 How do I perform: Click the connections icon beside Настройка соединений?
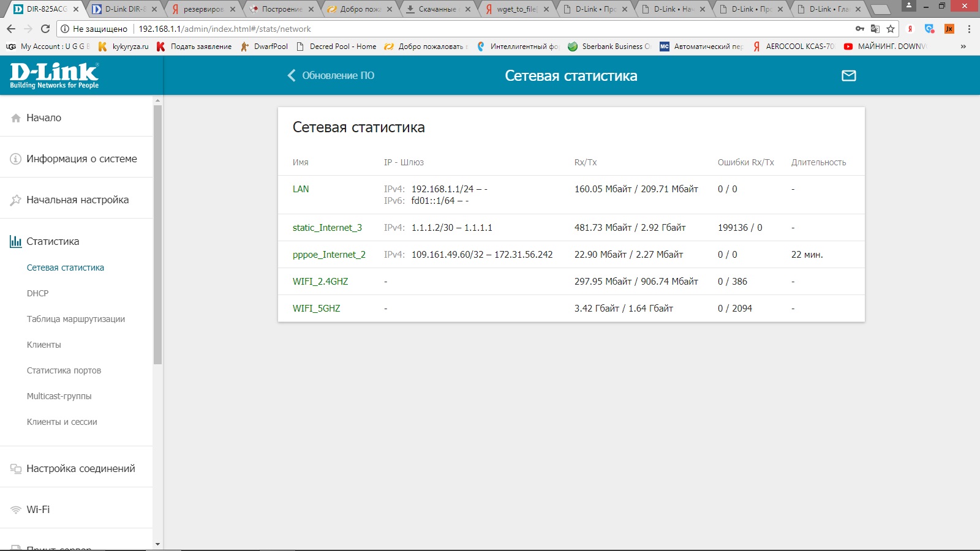pos(16,469)
